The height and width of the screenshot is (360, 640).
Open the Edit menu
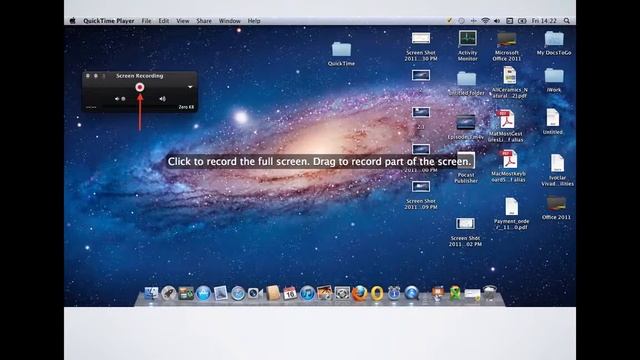(x=164, y=21)
